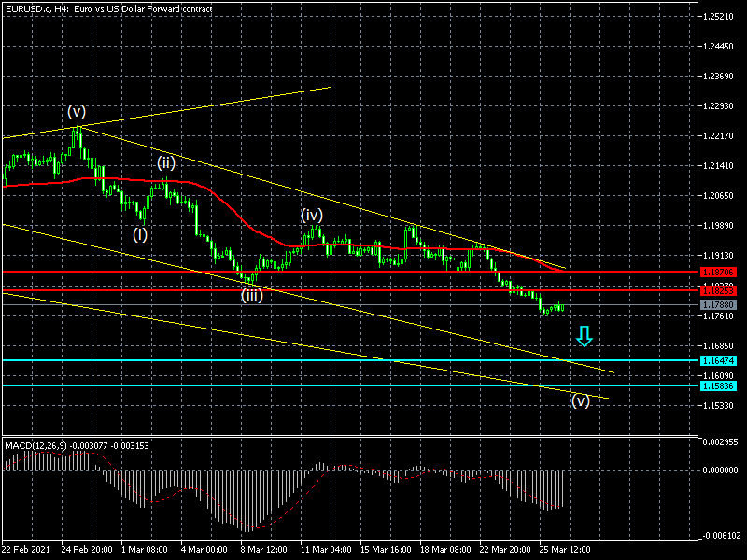The image size is (747, 560).
Task: Click the red 1.18706 price tag
Action: (718, 273)
